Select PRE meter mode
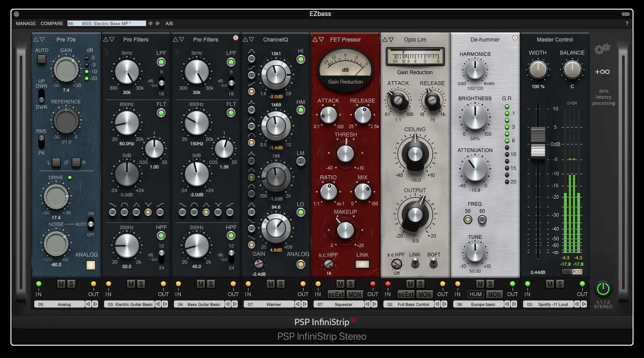The image size is (644, 358). (x=566, y=272)
